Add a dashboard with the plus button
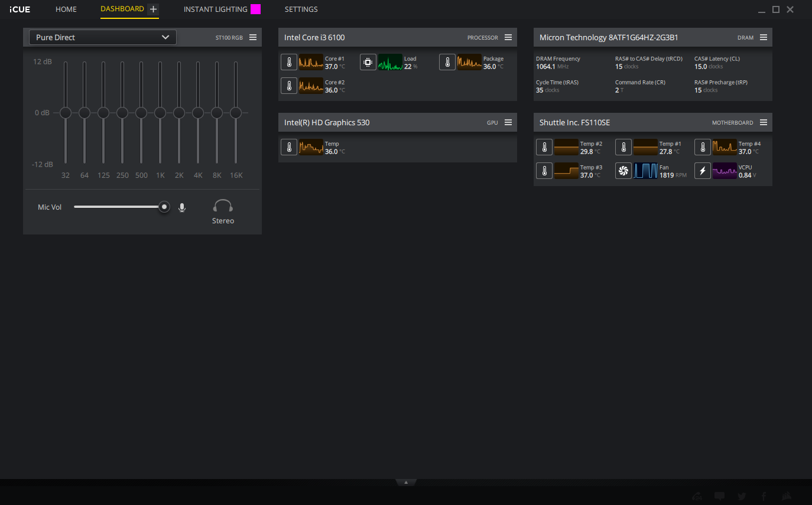This screenshot has height=505, width=812. point(153,9)
